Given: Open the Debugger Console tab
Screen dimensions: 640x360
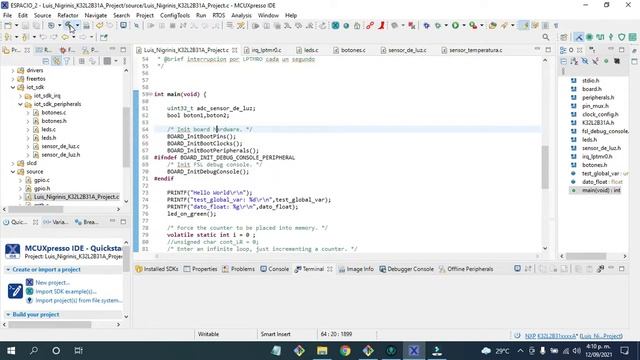Looking at the screenshot, I should coord(407,269).
